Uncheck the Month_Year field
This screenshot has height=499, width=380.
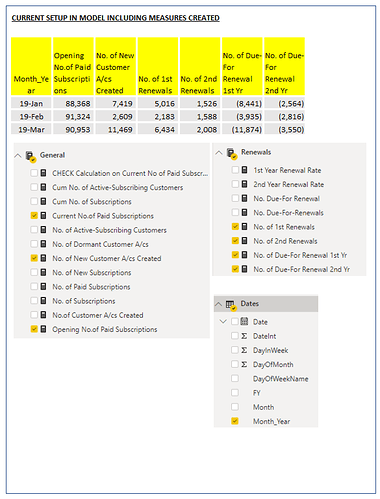pyautogui.click(x=235, y=421)
